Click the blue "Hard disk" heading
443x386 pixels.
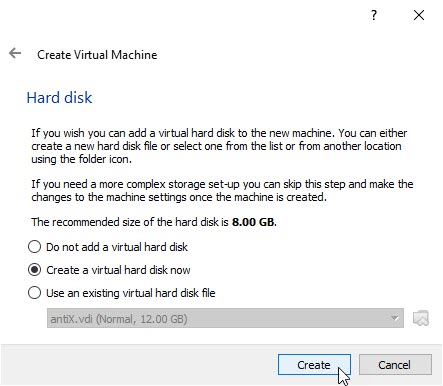[59, 98]
